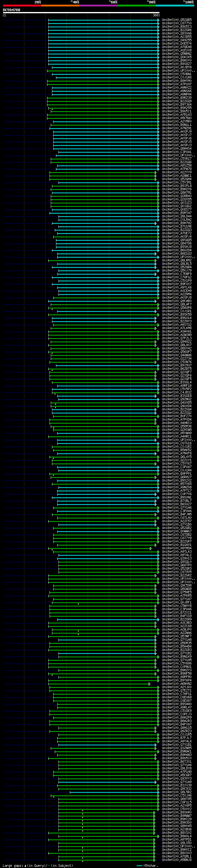Click the green alignment bar of UniRef100_B9HYM0
Viewport: 197px width, 868px height.
click(103, 81)
